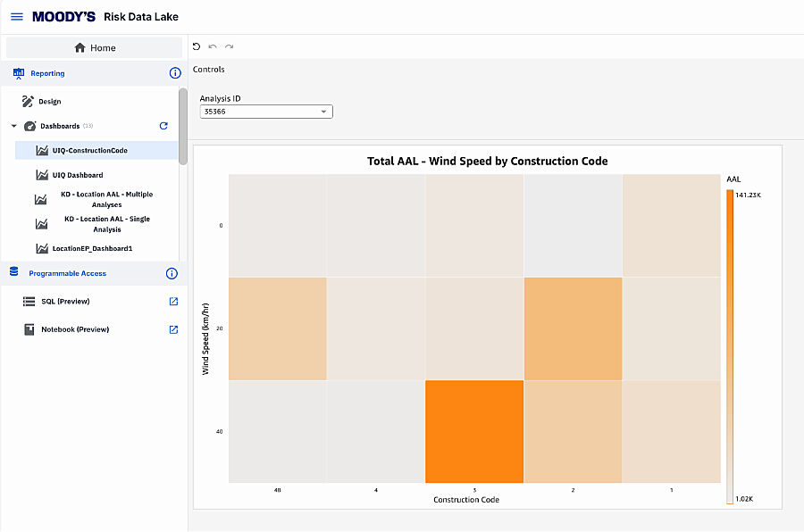Show Reporting info tooltip icon

175,73
